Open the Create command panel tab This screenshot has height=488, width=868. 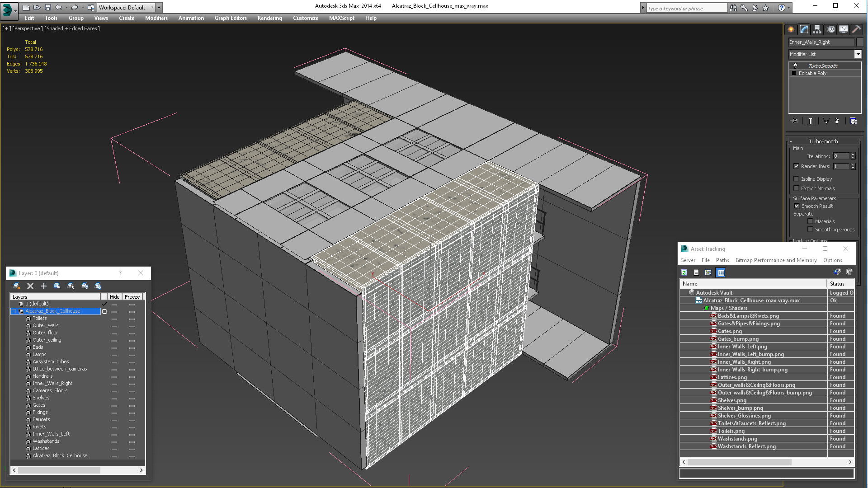[x=791, y=29]
